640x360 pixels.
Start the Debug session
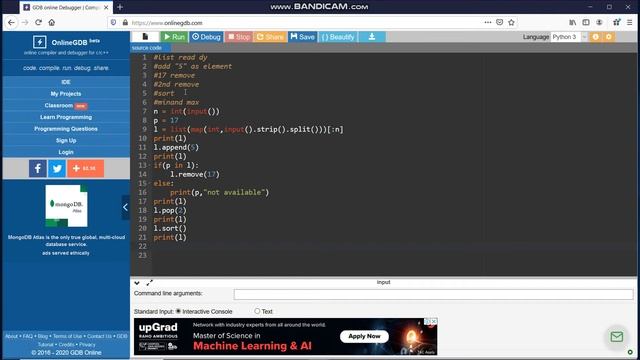pyautogui.click(x=206, y=37)
